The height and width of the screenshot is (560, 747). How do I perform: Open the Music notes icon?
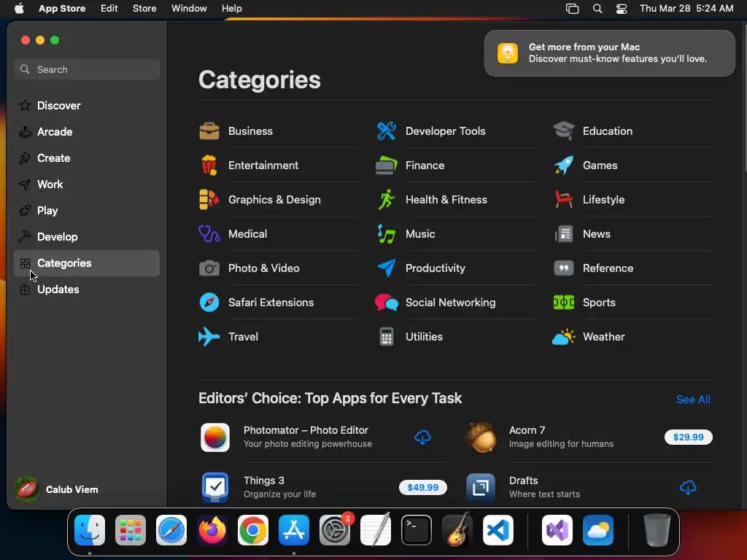click(387, 234)
